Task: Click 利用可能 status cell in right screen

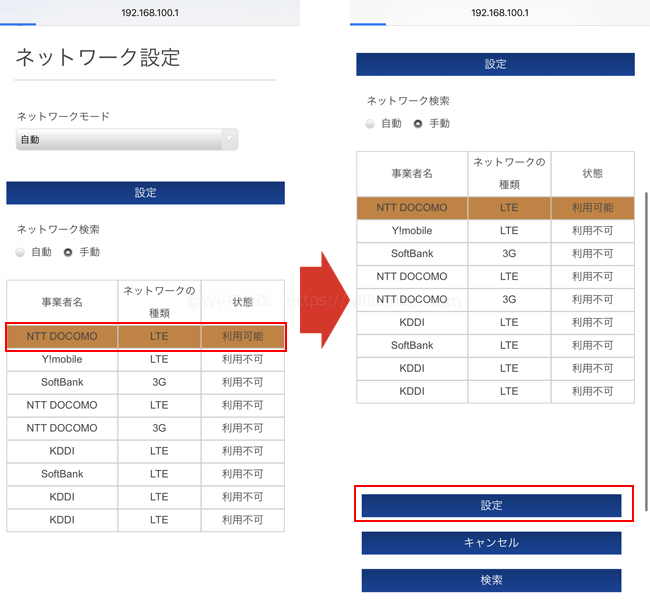Action: point(593,208)
